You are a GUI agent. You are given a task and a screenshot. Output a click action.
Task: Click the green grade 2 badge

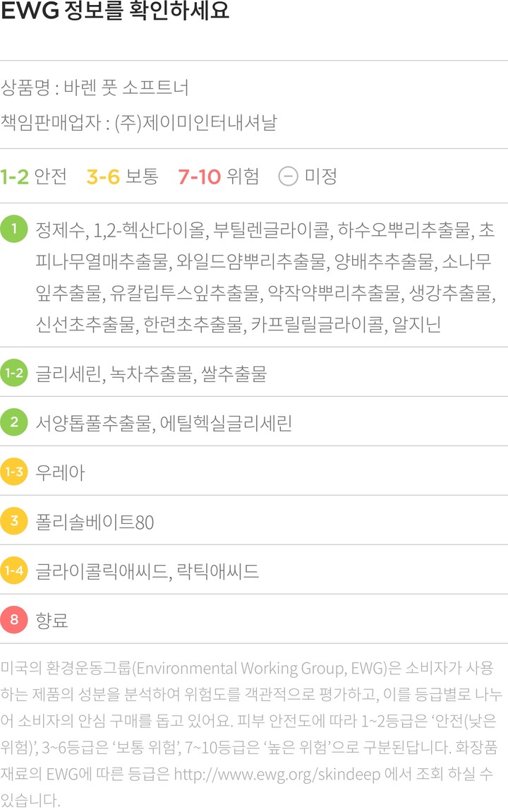coord(14,422)
